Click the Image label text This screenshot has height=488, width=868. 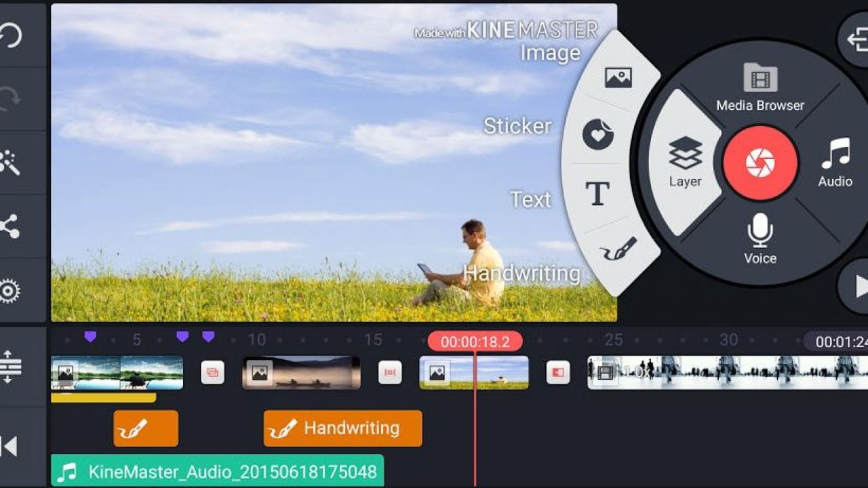pos(550,53)
